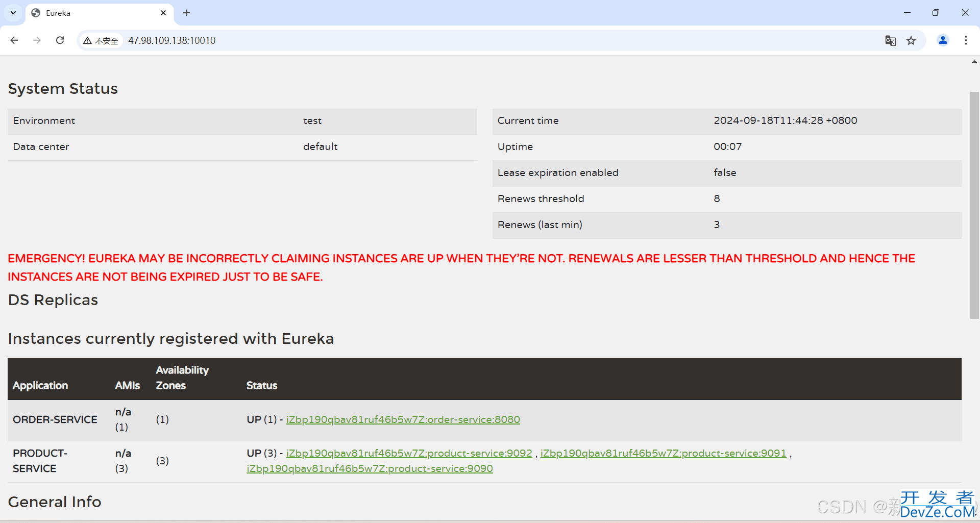980x523 pixels.
Task: Click the page vertical scrollbar thumb
Action: [974, 205]
